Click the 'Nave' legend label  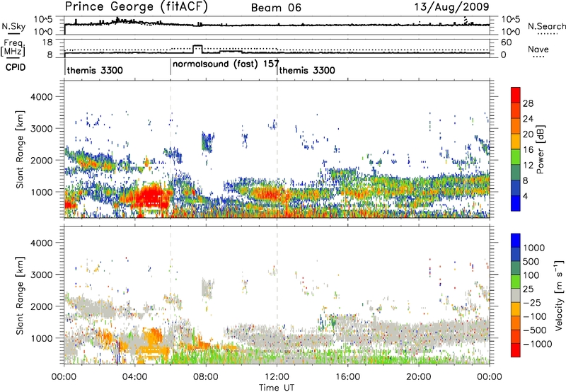coord(538,49)
